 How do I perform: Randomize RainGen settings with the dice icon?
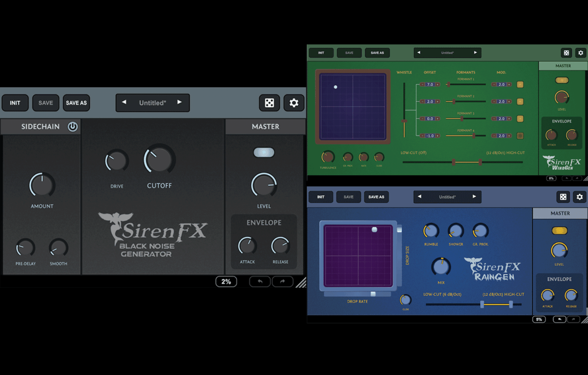pos(563,197)
